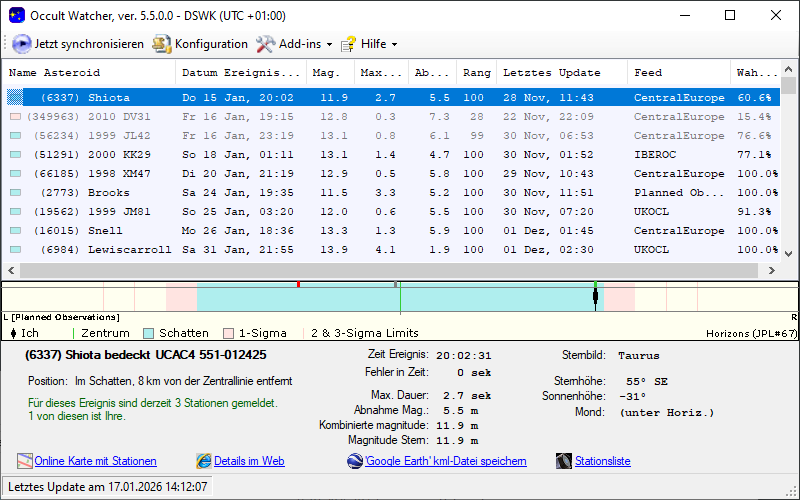Sort by Ab... column header
Screen dimensions: 800x500
click(432, 72)
